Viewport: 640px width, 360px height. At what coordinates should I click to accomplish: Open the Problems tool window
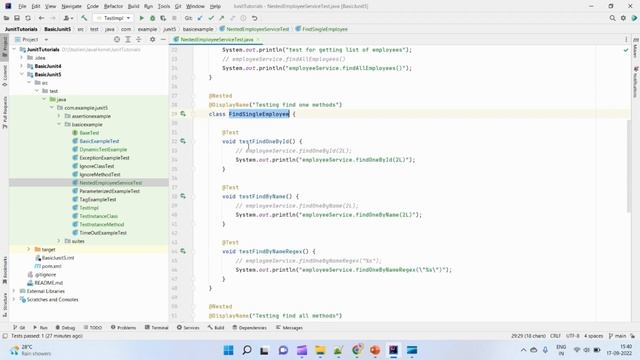pyautogui.click(x=123, y=327)
